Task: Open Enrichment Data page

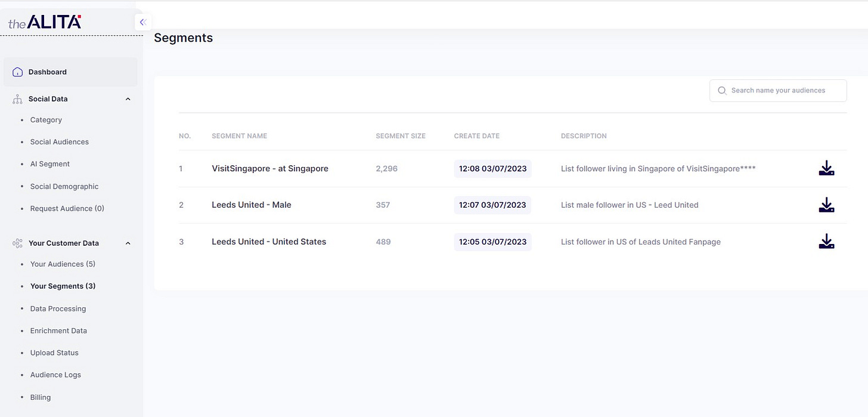Action: 58,330
